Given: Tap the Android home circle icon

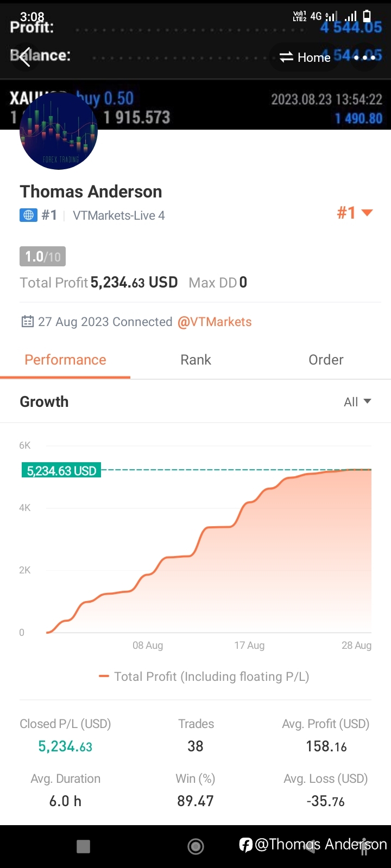Looking at the screenshot, I should (195, 846).
